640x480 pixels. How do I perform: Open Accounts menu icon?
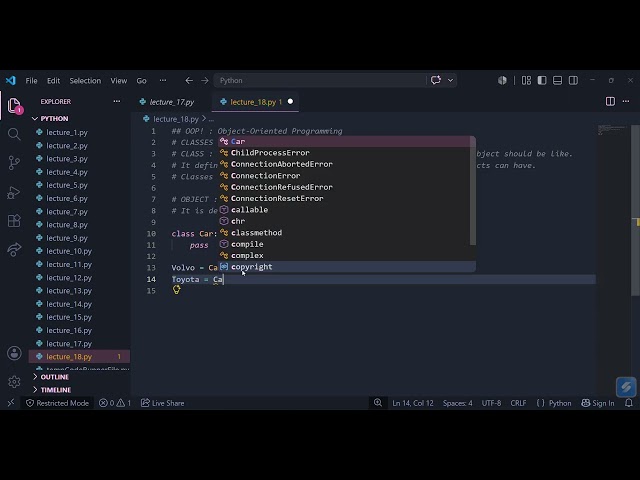(14, 353)
